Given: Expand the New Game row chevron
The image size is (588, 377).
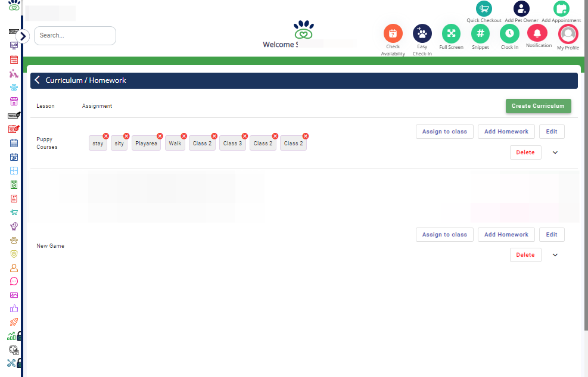Looking at the screenshot, I should 555,255.
